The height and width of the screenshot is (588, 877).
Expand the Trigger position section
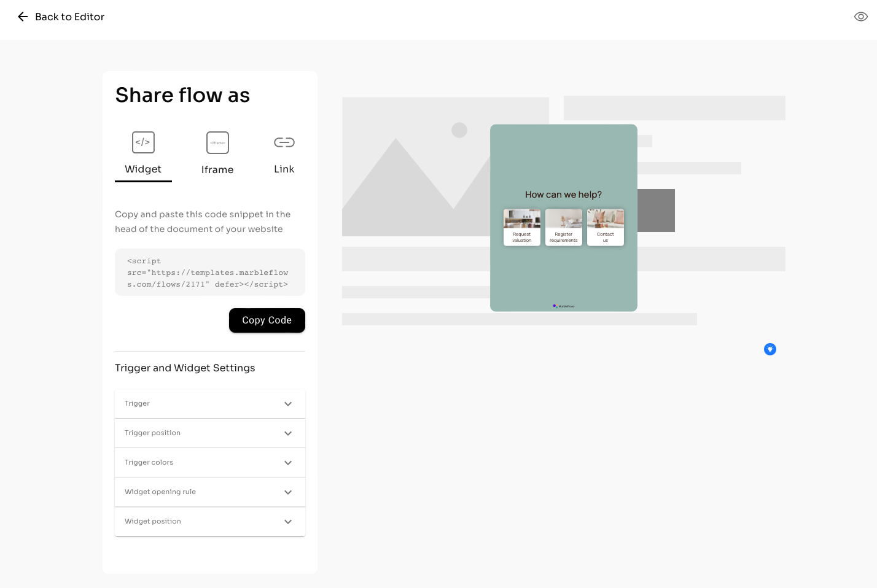(210, 433)
